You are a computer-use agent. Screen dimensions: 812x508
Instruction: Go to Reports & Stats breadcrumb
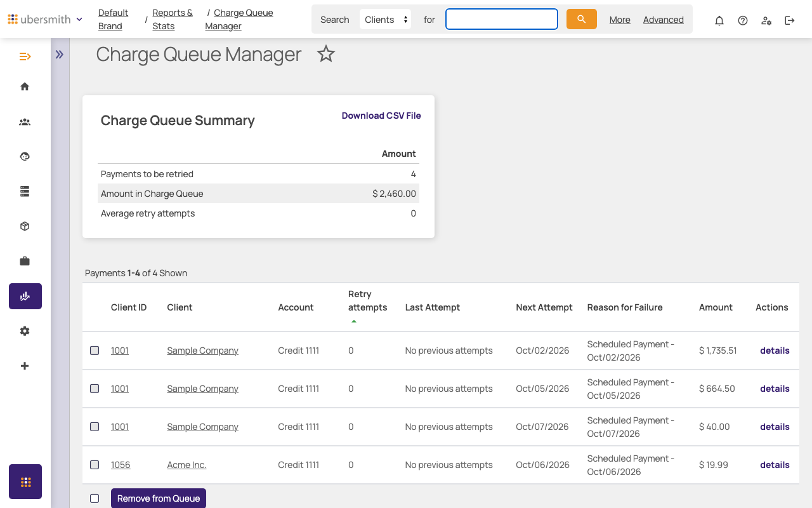coord(173,19)
